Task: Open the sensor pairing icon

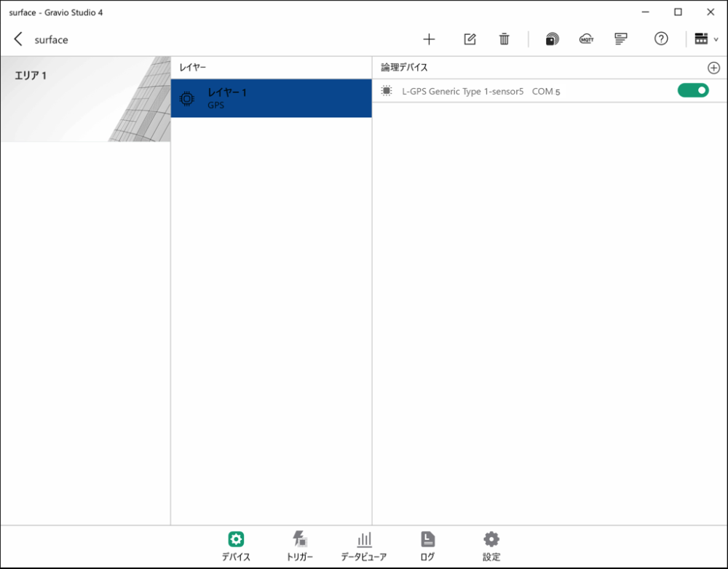Action: 552,39
